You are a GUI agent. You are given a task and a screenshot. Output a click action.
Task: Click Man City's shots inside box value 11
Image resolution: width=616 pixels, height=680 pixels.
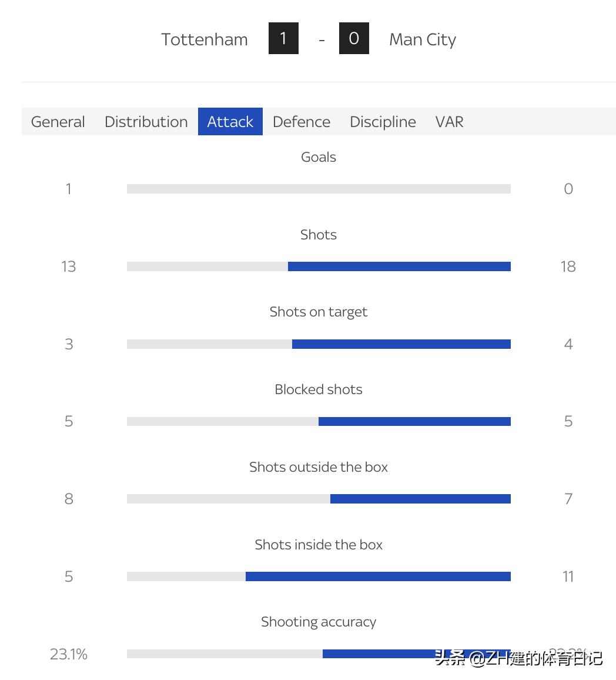[568, 576]
